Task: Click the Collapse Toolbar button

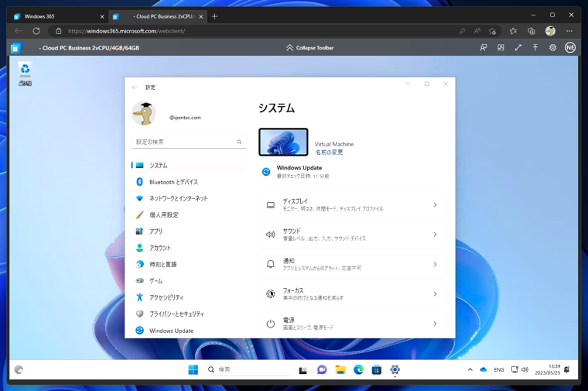Action: (309, 48)
